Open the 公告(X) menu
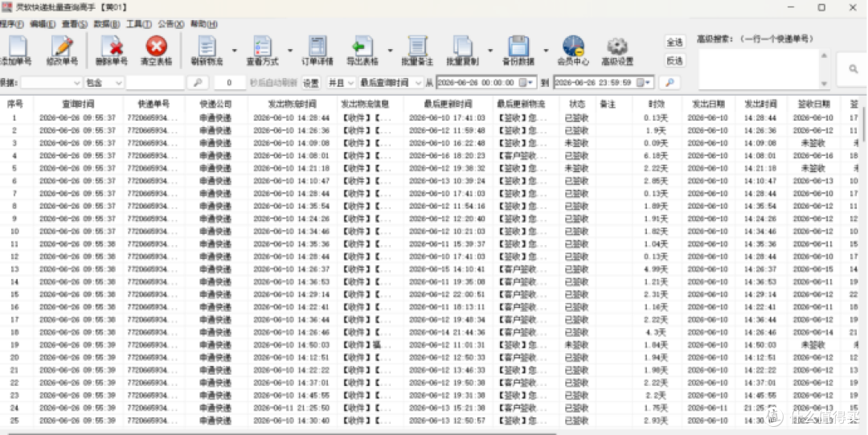The width and height of the screenshot is (868, 435). tap(171, 24)
